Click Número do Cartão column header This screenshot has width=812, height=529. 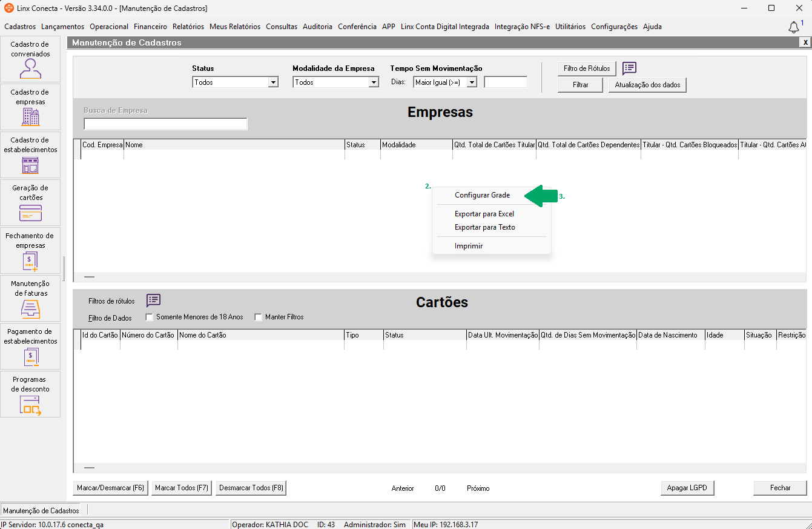149,335
